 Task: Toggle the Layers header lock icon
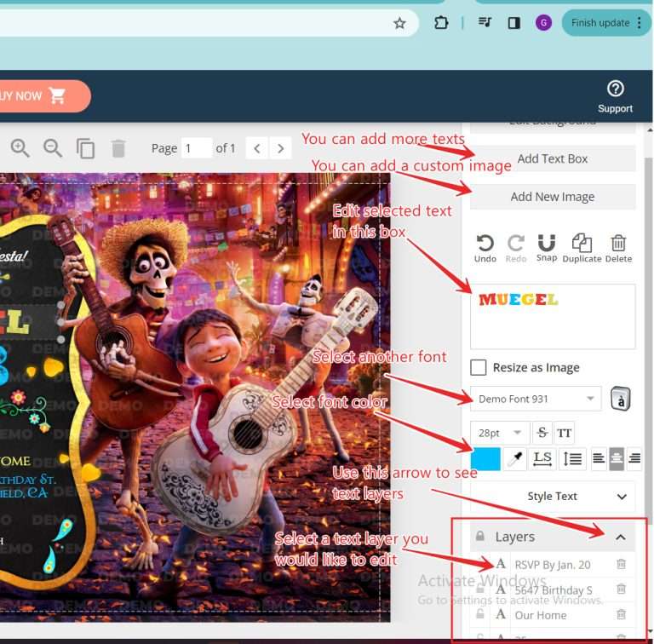click(480, 536)
